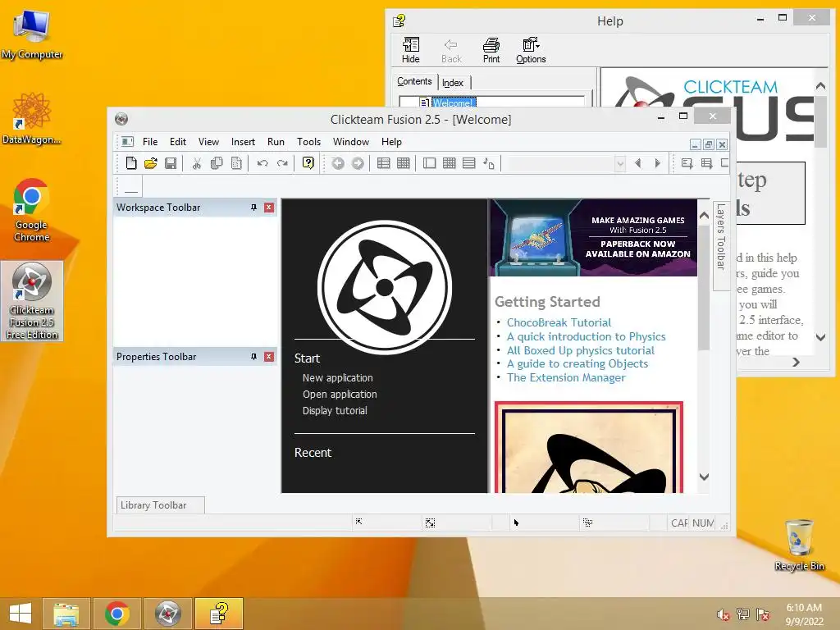Click the Windows Start button

point(20,614)
